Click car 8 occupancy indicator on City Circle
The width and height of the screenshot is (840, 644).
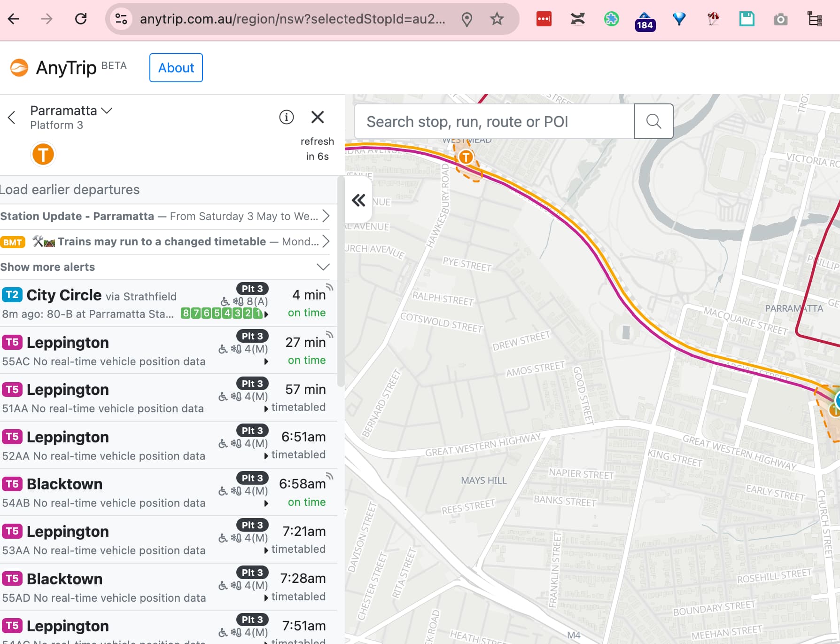pos(186,314)
